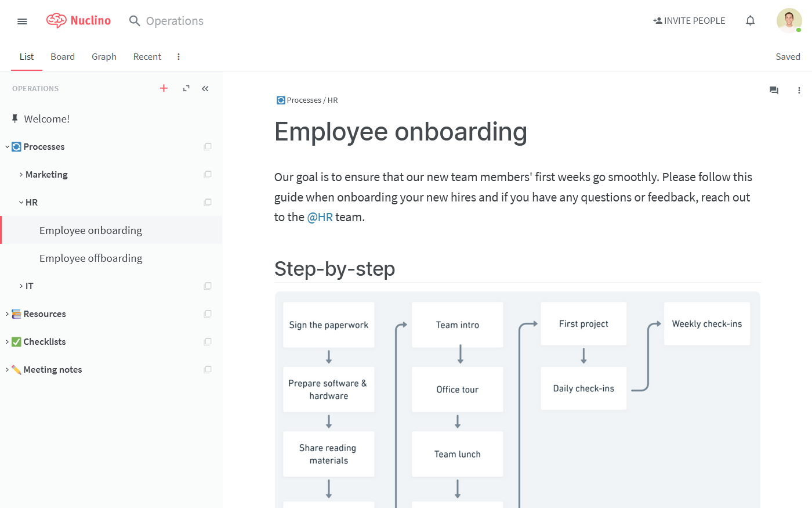This screenshot has height=508, width=812.
Task: Expand the Checklists collection chevron
Action: [x=7, y=342]
